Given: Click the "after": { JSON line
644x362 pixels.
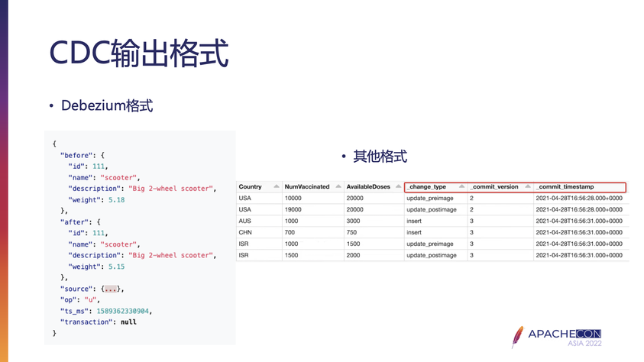Looking at the screenshot, I should coord(80,222).
